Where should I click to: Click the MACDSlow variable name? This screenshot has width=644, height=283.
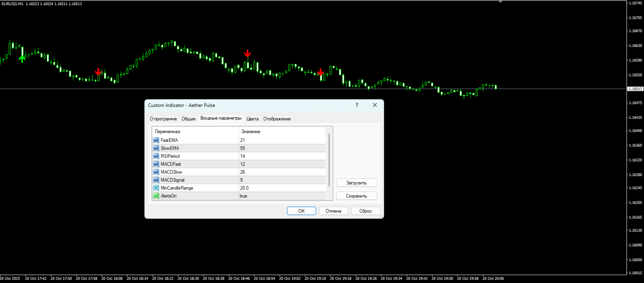point(171,172)
